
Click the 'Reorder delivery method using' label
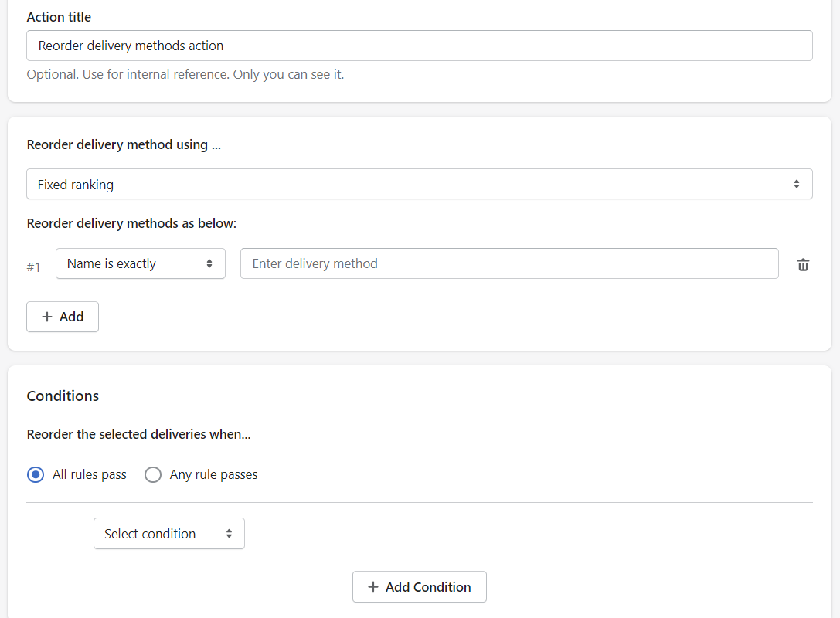point(124,144)
